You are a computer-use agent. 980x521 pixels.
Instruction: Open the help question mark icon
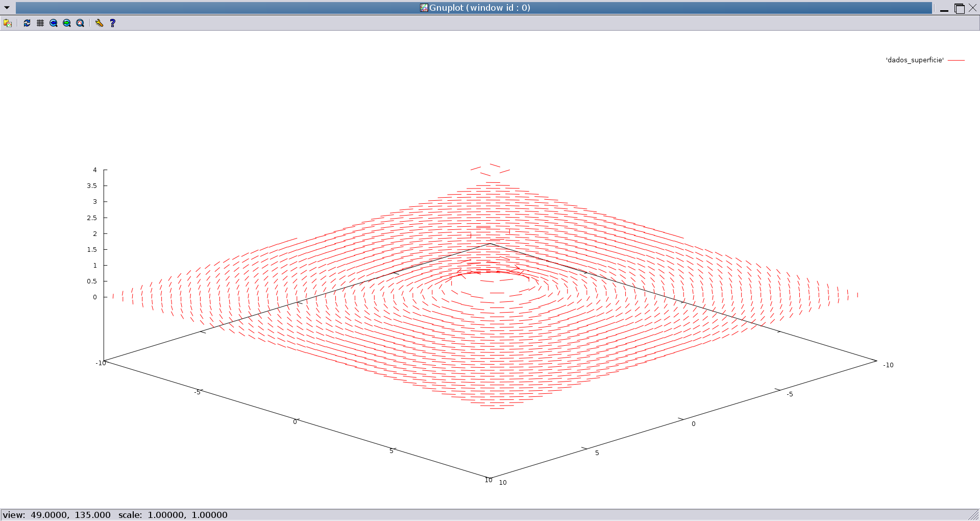click(x=113, y=23)
